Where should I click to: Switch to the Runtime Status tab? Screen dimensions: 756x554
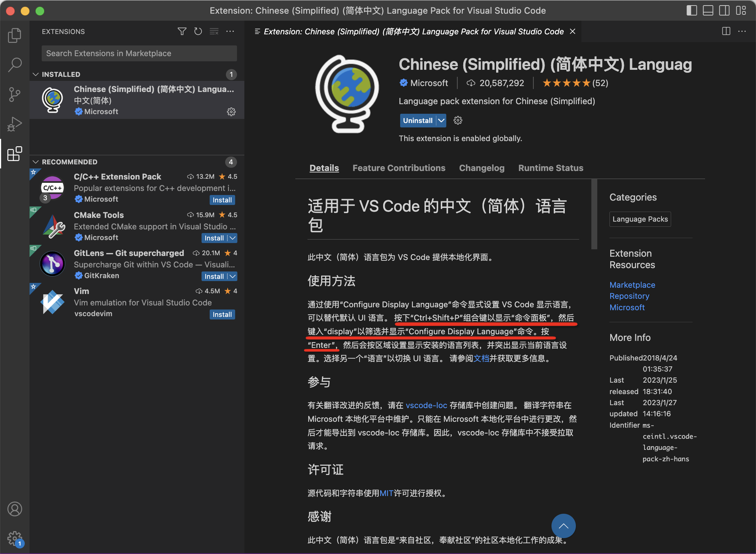(x=551, y=168)
